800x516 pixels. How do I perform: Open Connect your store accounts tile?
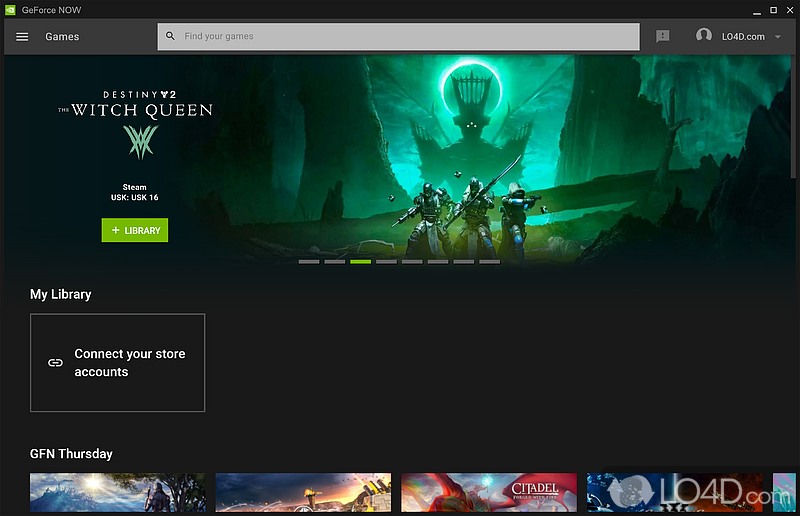[x=117, y=362]
